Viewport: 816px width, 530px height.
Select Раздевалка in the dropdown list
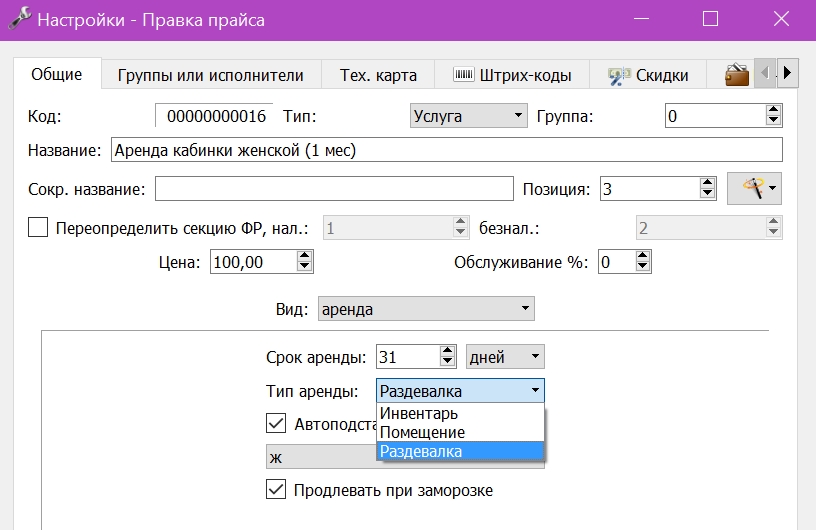(x=461, y=451)
